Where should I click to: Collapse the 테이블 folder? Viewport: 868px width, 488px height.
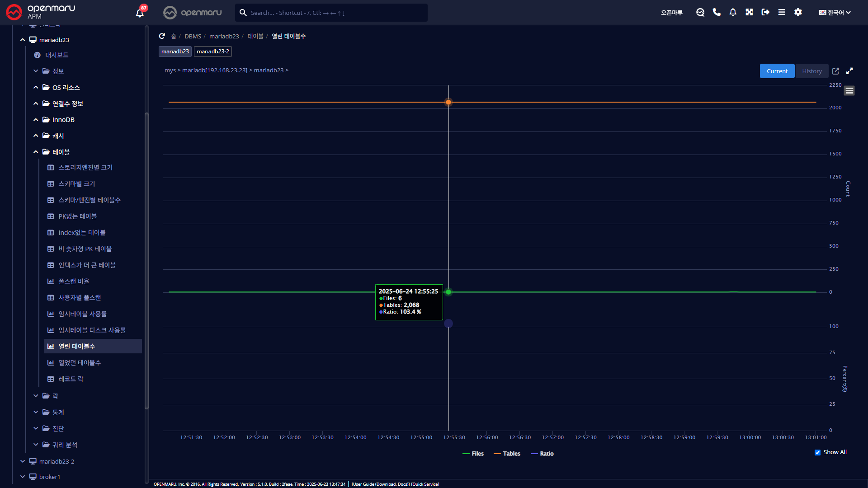(36, 152)
